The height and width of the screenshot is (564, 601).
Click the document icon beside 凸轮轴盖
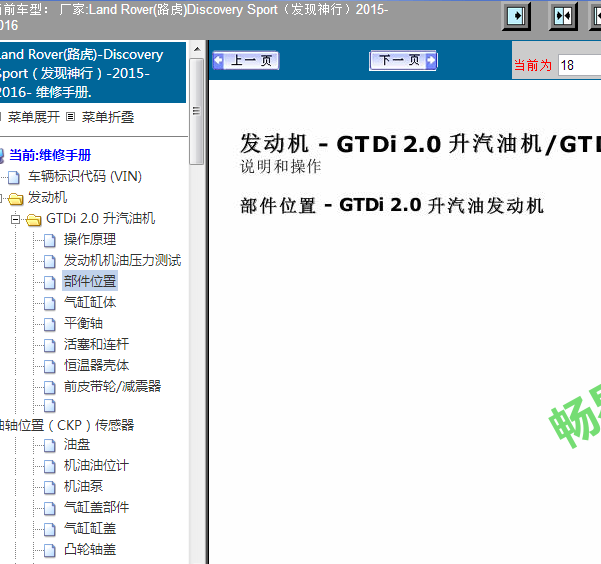(50, 550)
